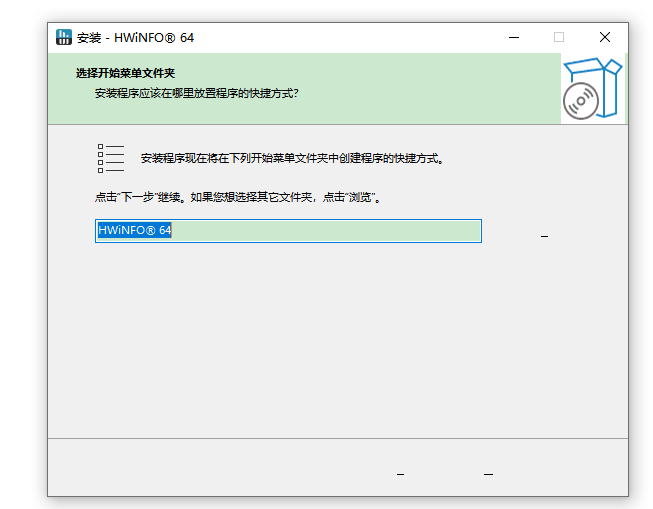
Task: Minimize the HWiNFO setup window
Action: (x=514, y=37)
